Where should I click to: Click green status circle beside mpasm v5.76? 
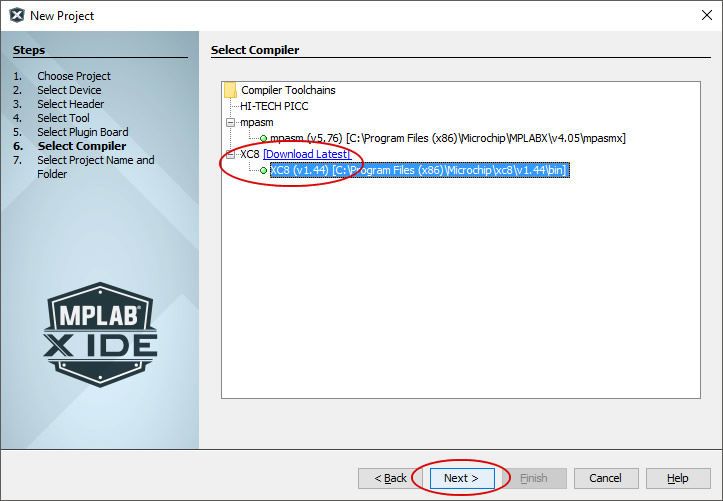coord(263,138)
